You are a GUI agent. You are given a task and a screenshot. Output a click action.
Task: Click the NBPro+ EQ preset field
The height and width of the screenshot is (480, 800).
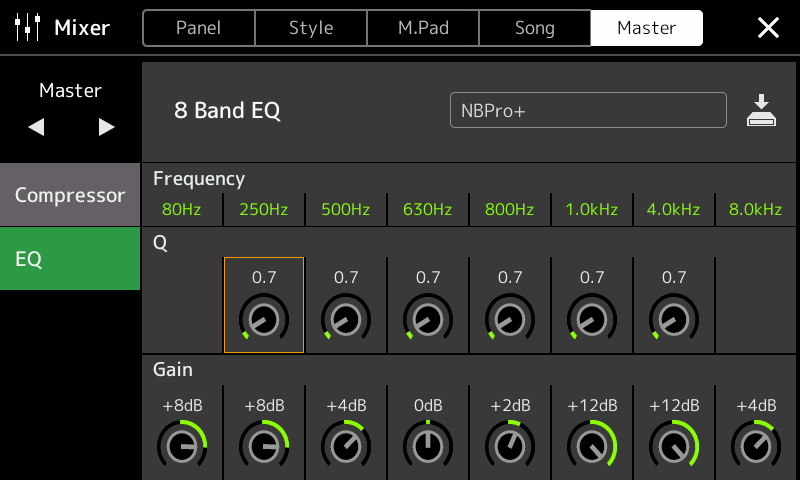(x=588, y=110)
